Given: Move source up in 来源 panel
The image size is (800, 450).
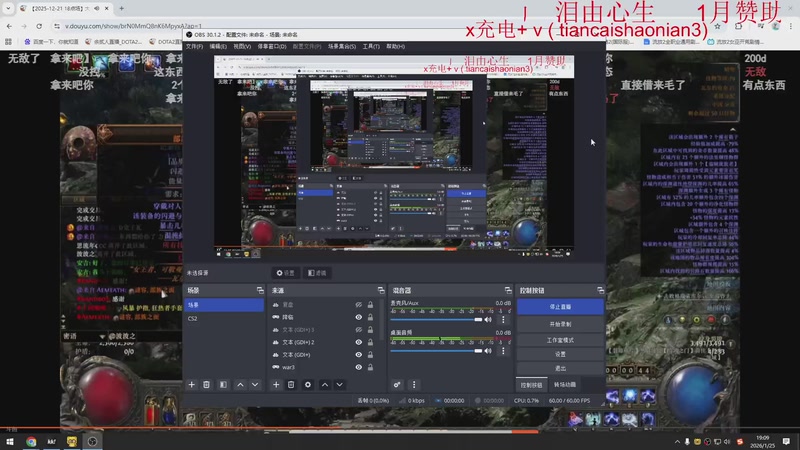Looking at the screenshot, I should 324,385.
